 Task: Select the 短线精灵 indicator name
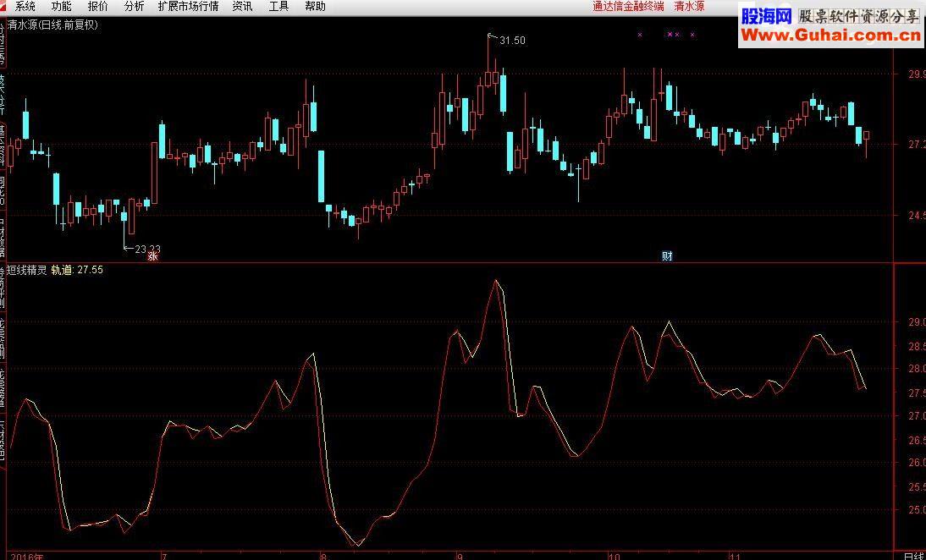pos(26,270)
